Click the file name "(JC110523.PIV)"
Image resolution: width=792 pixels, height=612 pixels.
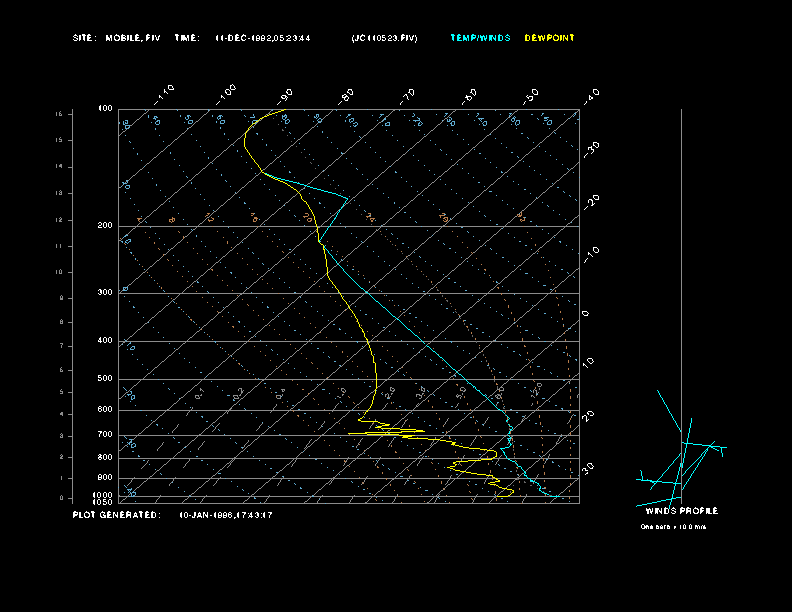click(384, 38)
